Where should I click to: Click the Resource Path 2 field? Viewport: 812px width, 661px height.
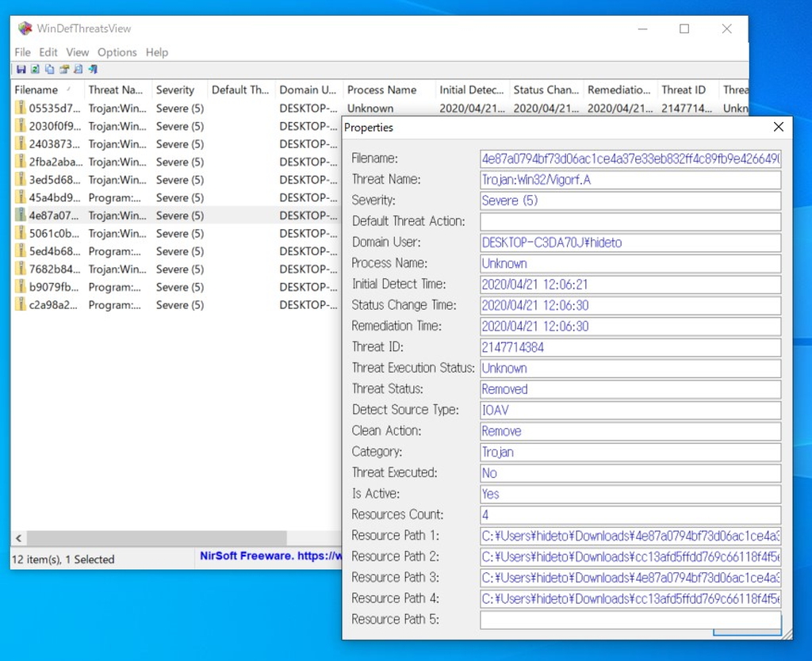(630, 557)
